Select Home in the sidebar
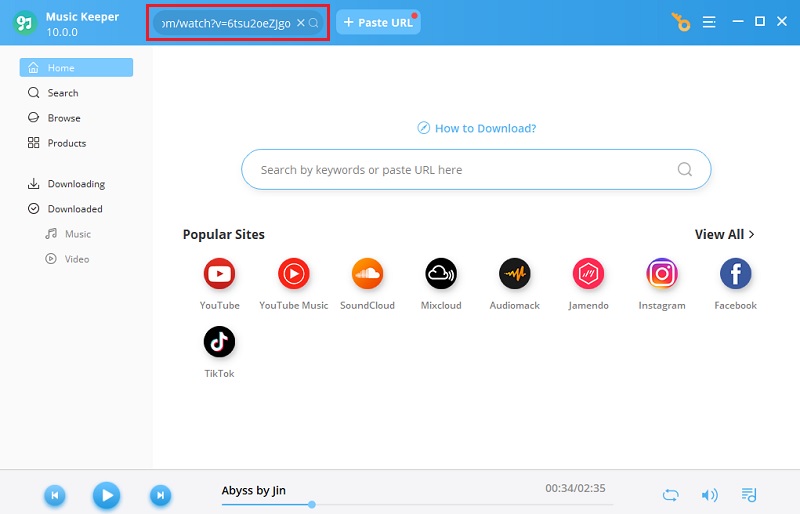This screenshot has width=800, height=514. coord(76,67)
